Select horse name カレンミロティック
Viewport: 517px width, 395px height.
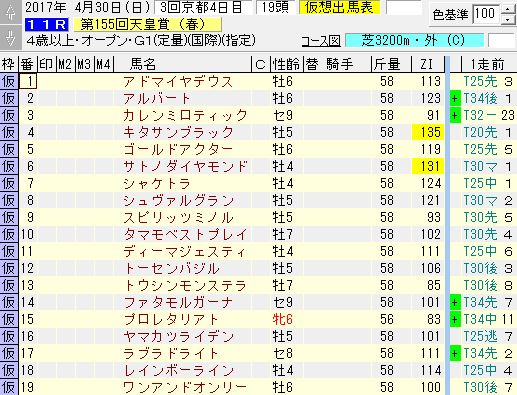pyautogui.click(x=185, y=116)
